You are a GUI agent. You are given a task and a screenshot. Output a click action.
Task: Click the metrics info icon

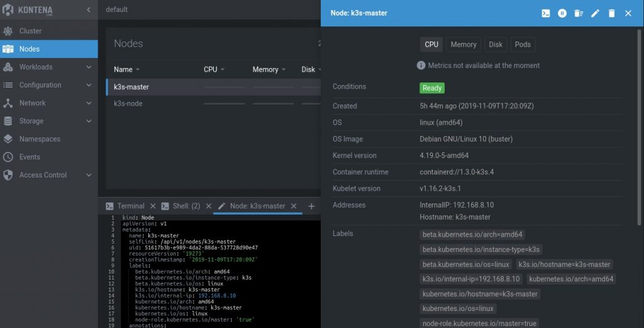[421, 65]
